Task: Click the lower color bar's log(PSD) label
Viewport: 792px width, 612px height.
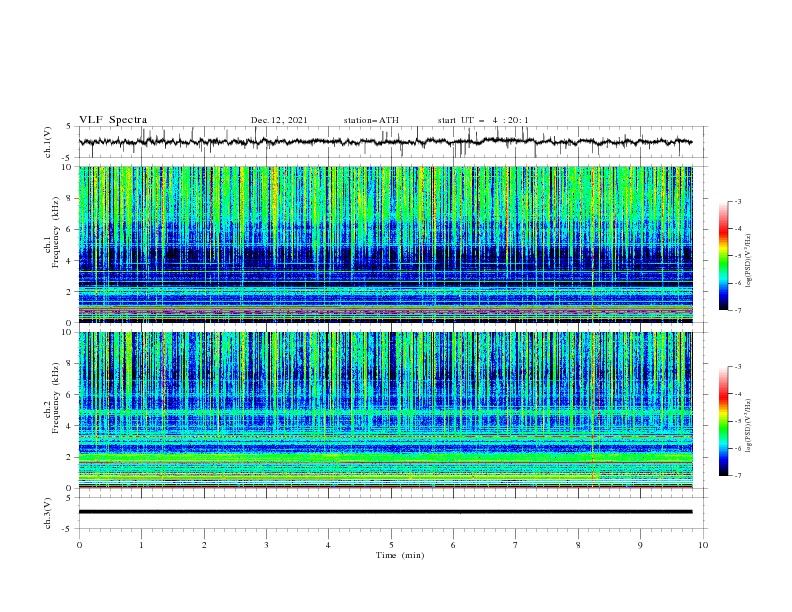Action: coord(749,425)
